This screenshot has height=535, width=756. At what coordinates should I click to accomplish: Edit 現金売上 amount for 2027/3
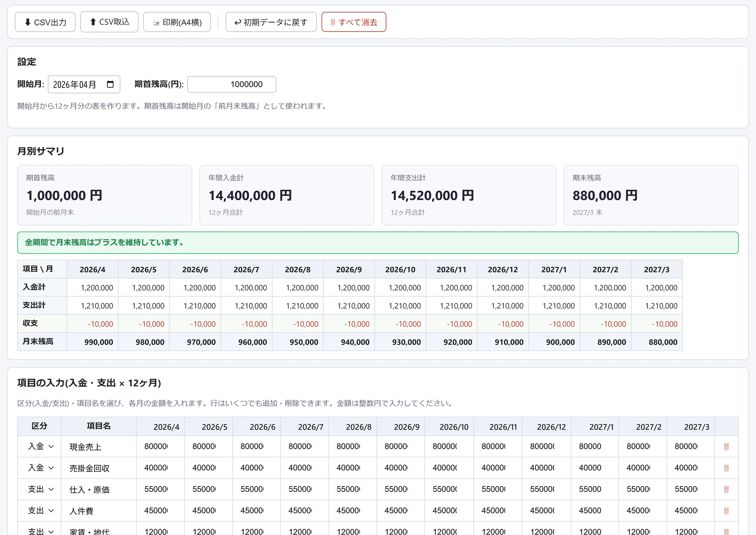pyautogui.click(x=691, y=446)
